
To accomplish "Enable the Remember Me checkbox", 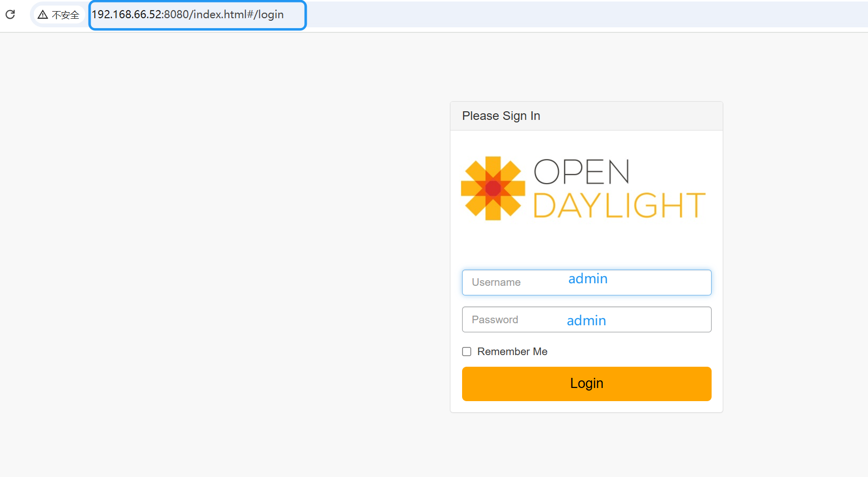I will (467, 352).
